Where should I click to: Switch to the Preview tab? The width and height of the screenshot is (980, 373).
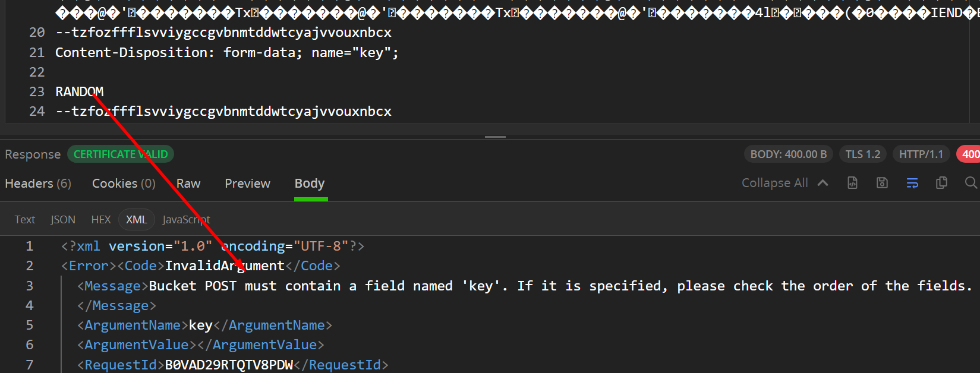click(x=247, y=184)
